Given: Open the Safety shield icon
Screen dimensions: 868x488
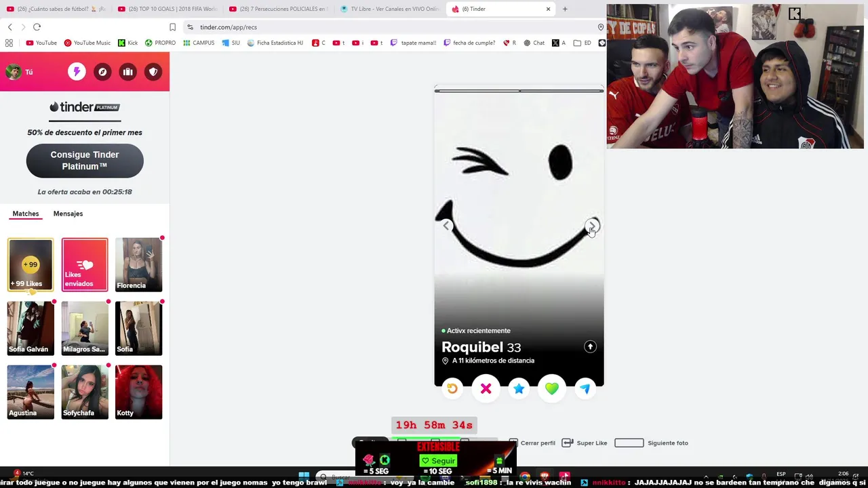Looking at the screenshot, I should 153,72.
